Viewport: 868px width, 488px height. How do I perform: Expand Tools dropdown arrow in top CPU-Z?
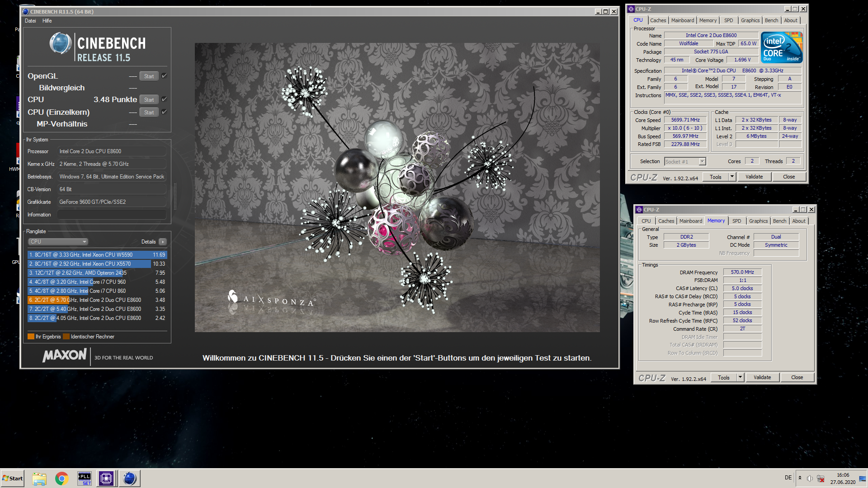pyautogui.click(x=732, y=177)
